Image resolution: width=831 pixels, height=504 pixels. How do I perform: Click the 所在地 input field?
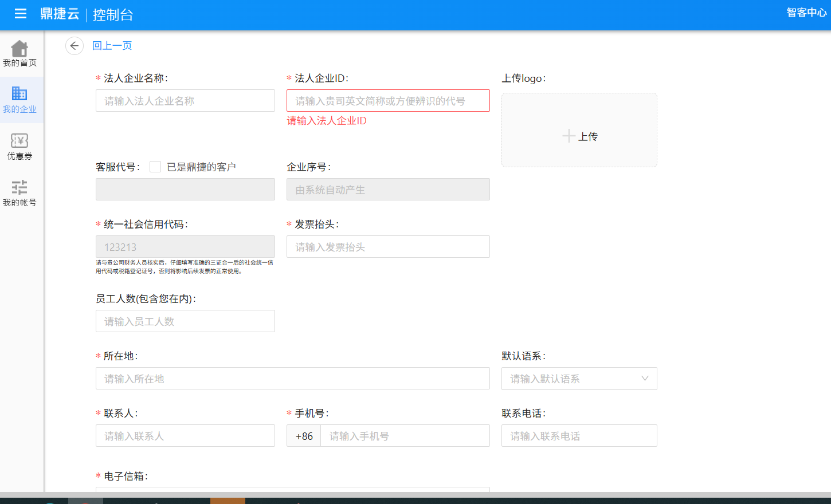tap(292, 379)
